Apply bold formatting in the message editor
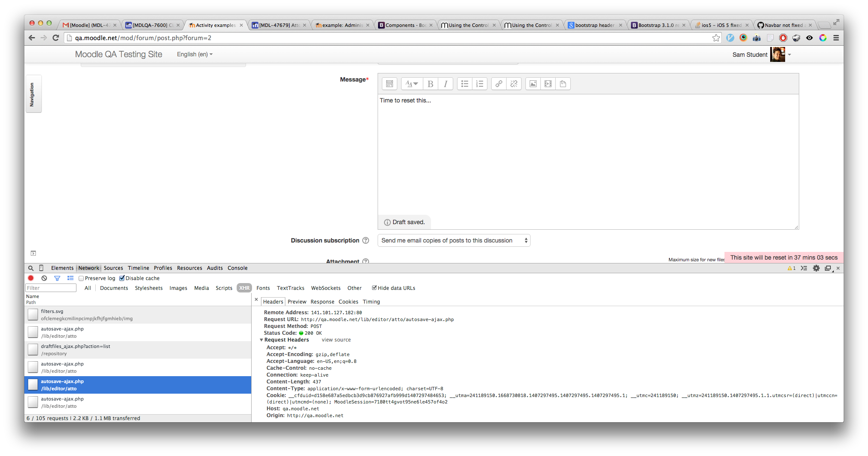Screen dimensions: 868x456 pos(430,84)
